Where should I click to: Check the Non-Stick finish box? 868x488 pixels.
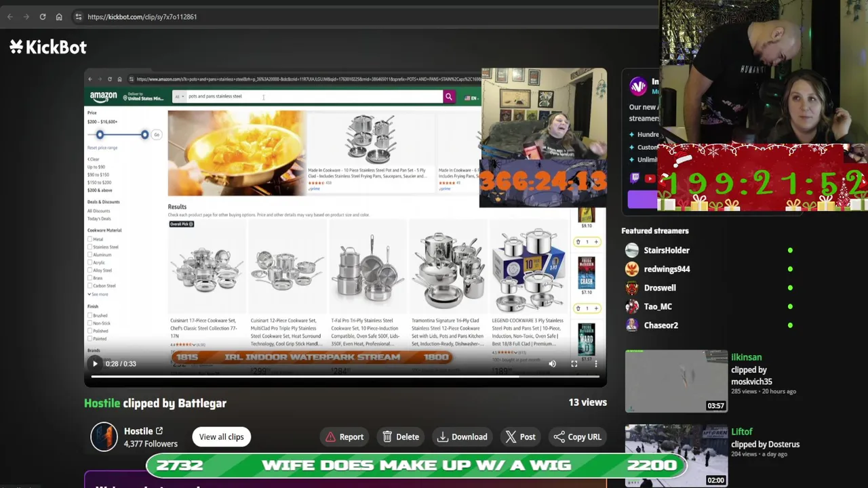(x=90, y=323)
